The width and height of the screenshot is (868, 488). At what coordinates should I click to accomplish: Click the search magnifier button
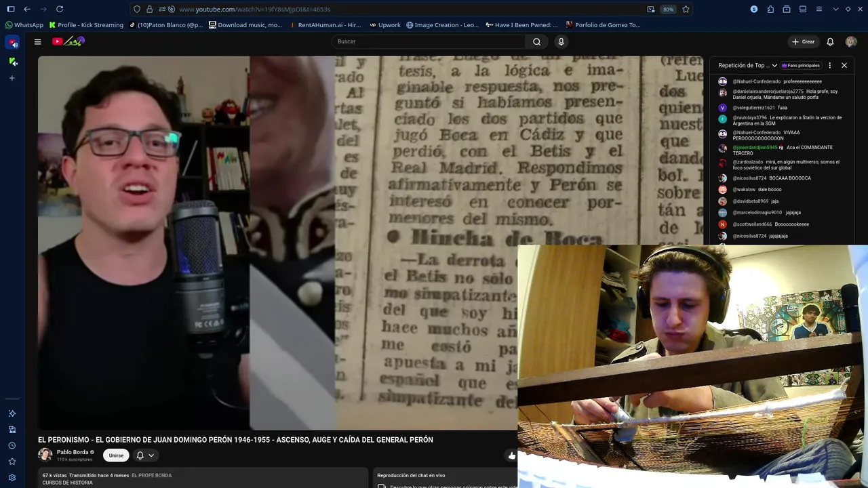click(x=536, y=41)
